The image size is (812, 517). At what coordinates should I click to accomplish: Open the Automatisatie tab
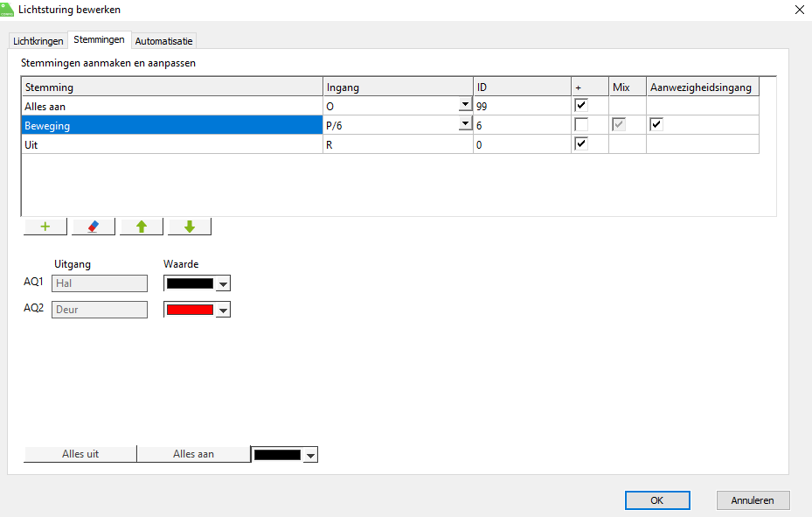click(x=164, y=41)
